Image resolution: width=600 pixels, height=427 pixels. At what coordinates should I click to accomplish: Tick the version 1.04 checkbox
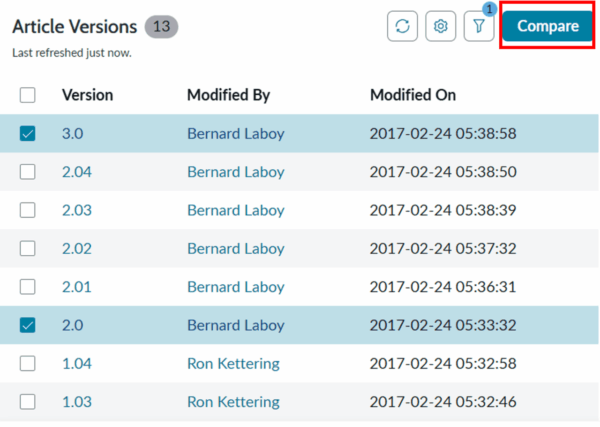(x=28, y=363)
